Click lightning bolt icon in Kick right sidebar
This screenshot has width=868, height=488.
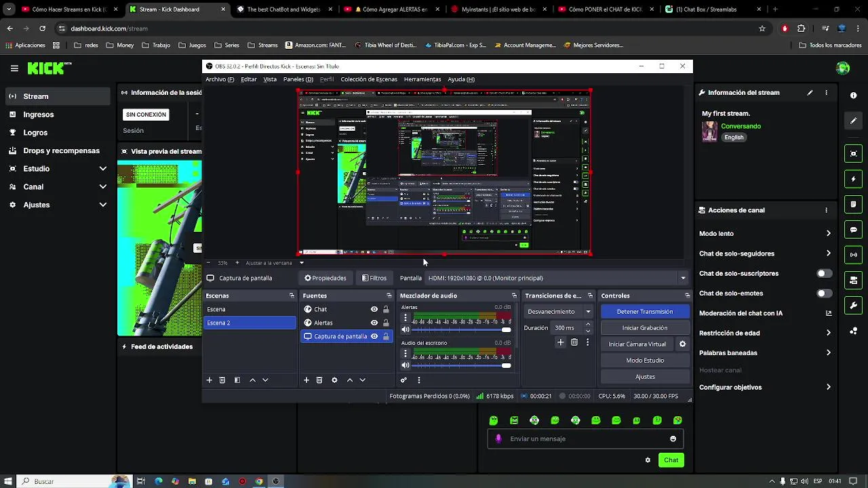click(854, 180)
